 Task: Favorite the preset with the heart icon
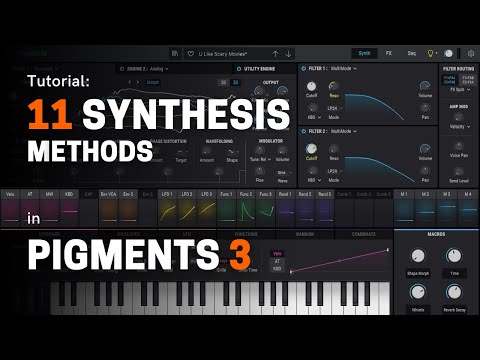[x=191, y=54]
